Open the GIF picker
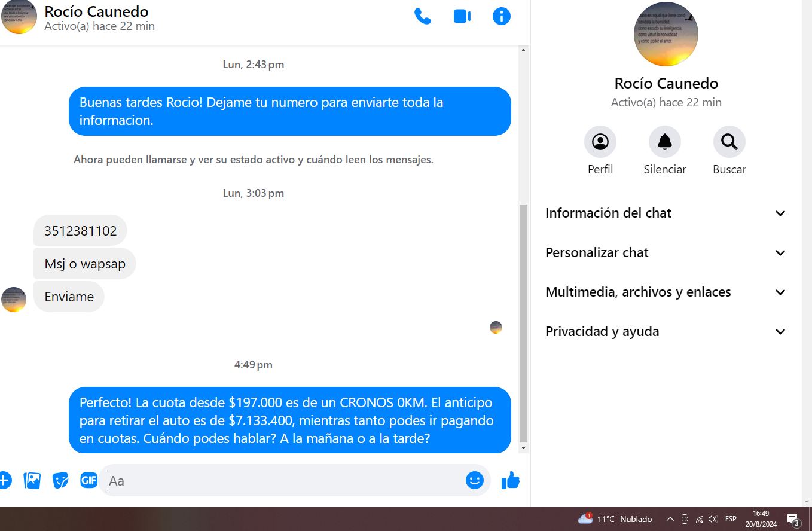This screenshot has width=812, height=531. click(88, 480)
